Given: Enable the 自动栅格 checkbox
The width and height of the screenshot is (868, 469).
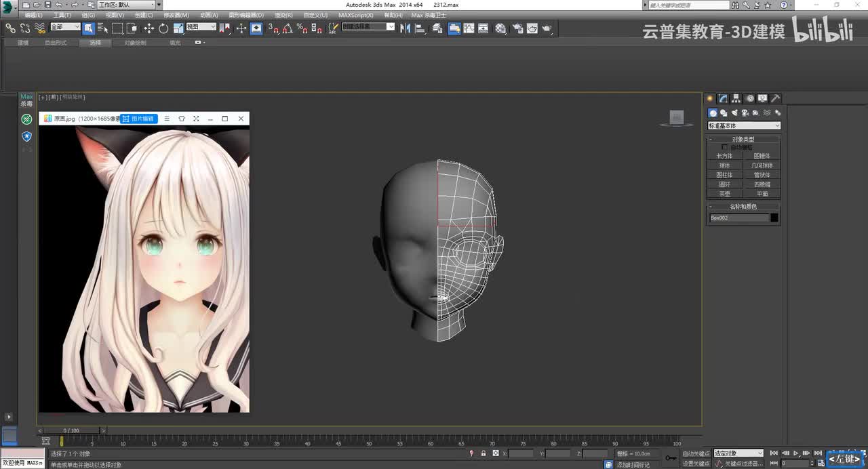Looking at the screenshot, I should (x=724, y=147).
